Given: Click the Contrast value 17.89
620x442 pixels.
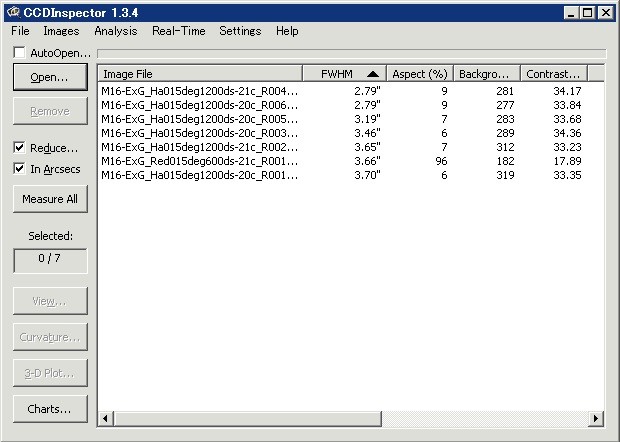Looking at the screenshot, I should click(x=567, y=161).
